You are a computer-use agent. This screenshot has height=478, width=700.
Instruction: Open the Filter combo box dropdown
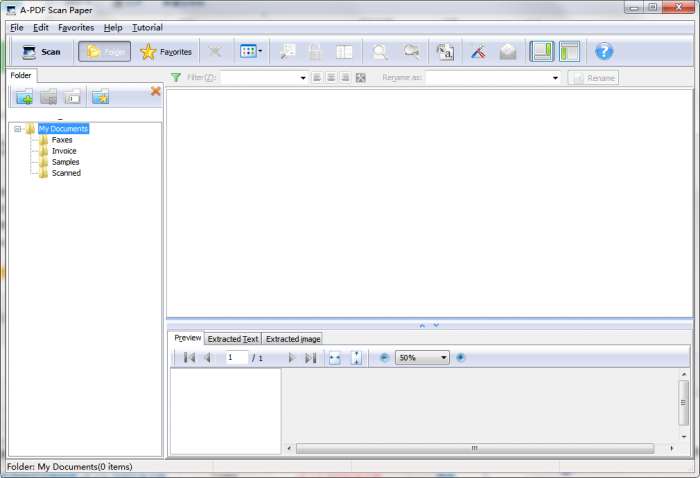303,78
